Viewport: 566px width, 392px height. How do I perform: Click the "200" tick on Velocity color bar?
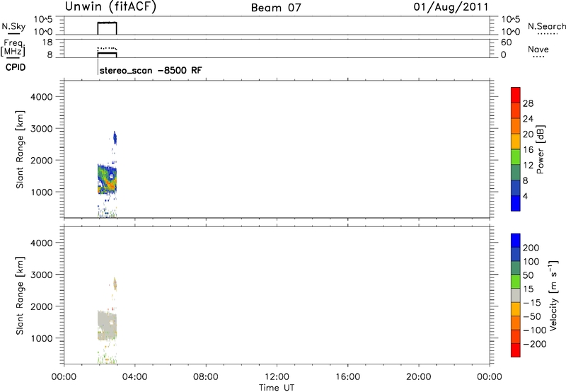point(531,248)
